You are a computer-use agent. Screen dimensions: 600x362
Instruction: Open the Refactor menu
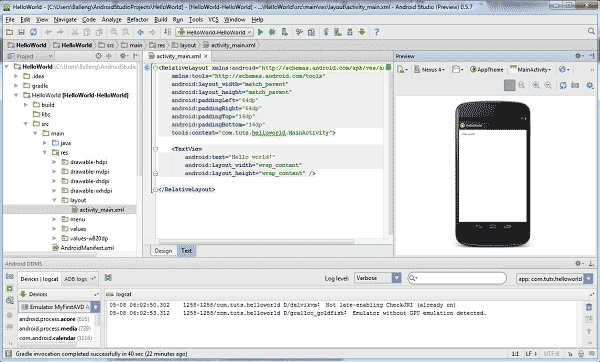[137, 20]
